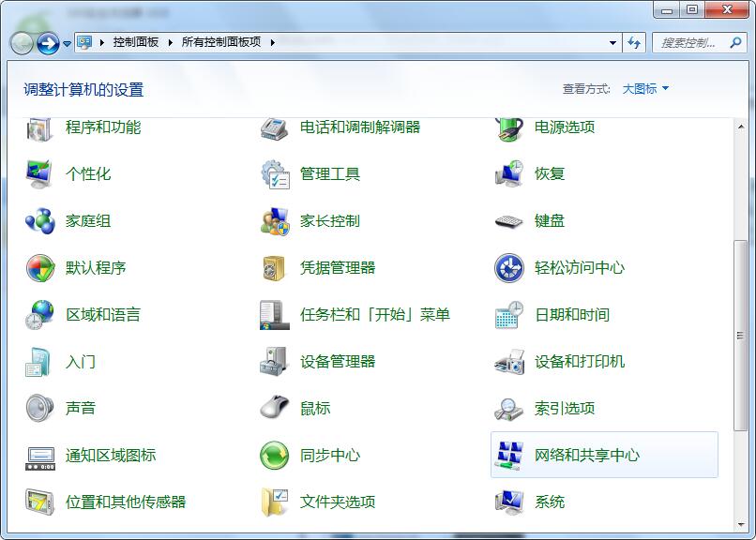Expand the 大图标 view mode dropdown
Screen dimensions: 756x540
[646, 89]
